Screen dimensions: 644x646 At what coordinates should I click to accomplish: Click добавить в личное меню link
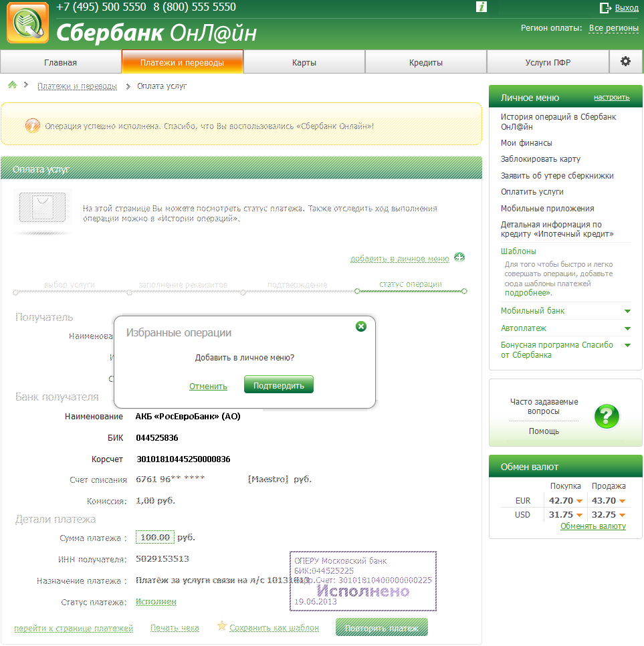[400, 258]
